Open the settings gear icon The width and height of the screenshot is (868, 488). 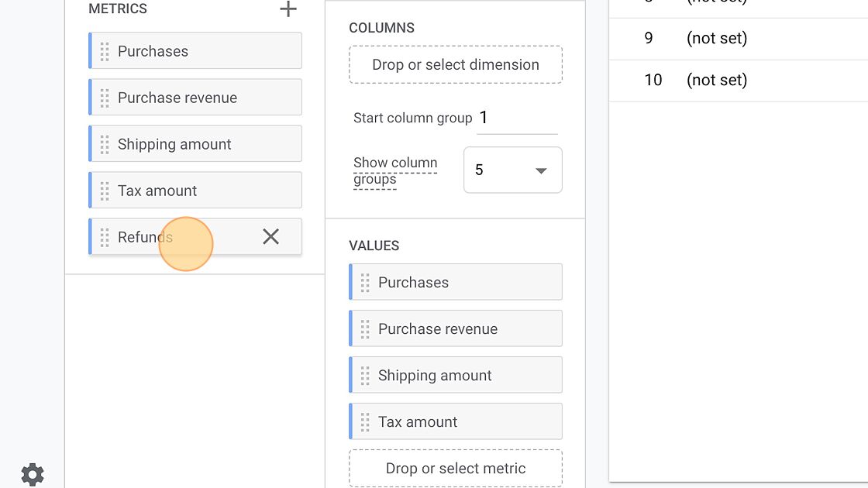coord(32,474)
